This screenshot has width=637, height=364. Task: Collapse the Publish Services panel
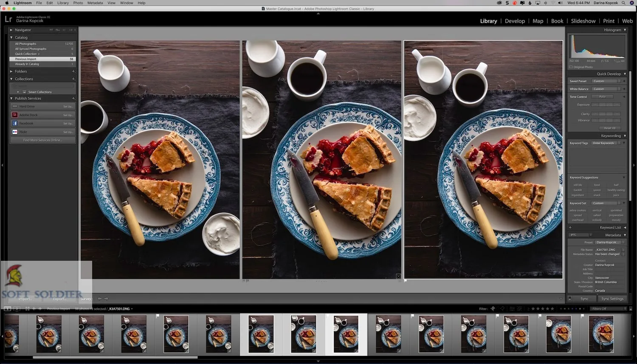11,99
